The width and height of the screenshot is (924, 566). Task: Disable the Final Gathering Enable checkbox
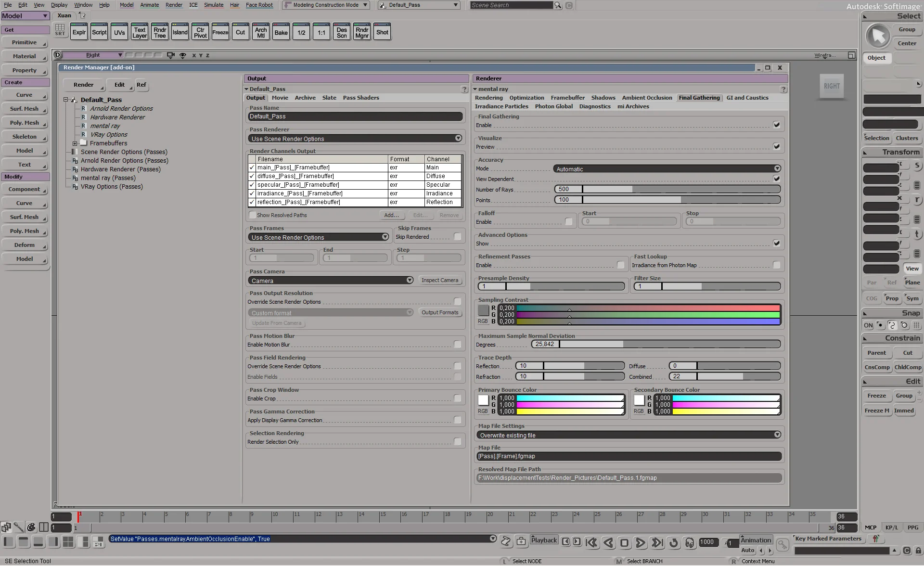point(776,125)
